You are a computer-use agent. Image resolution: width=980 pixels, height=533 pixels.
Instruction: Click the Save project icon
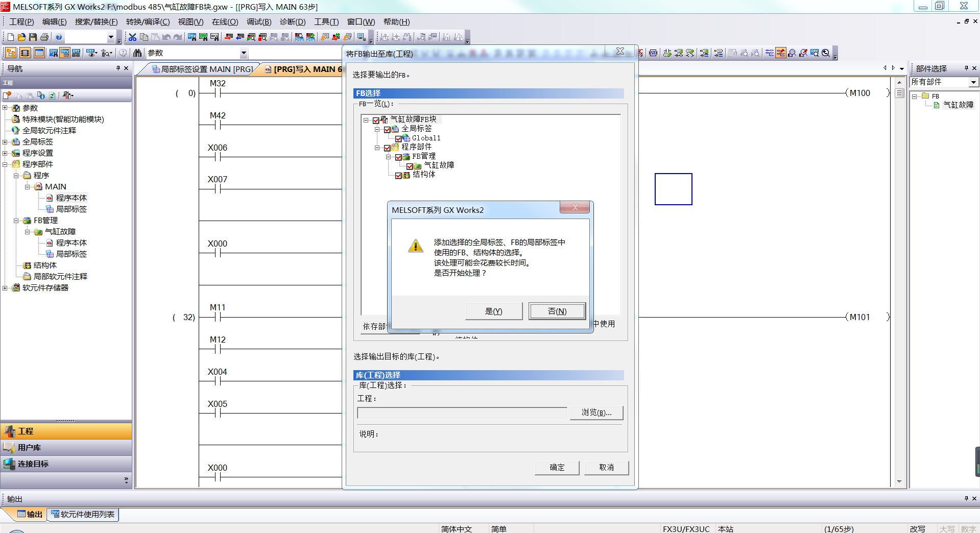pyautogui.click(x=33, y=37)
